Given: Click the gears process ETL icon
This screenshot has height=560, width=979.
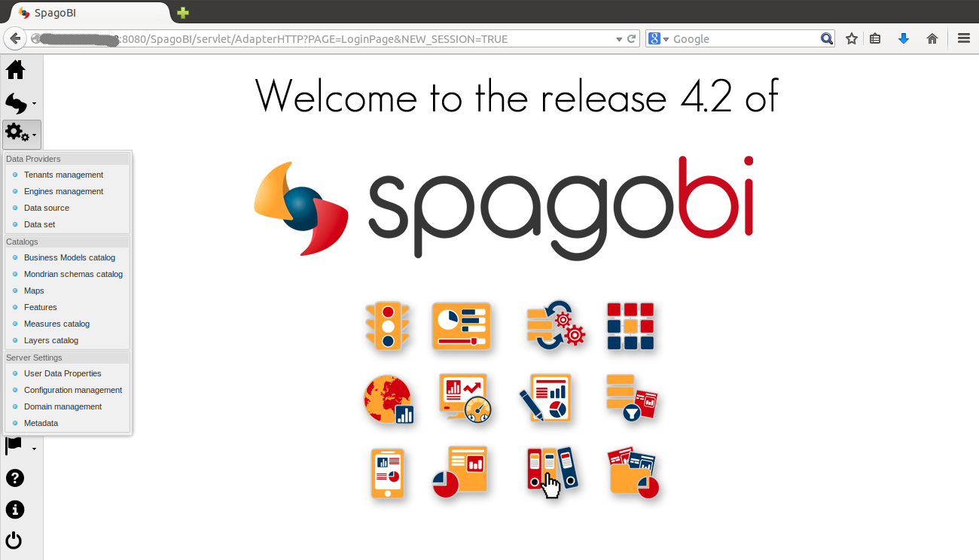Looking at the screenshot, I should coord(556,325).
